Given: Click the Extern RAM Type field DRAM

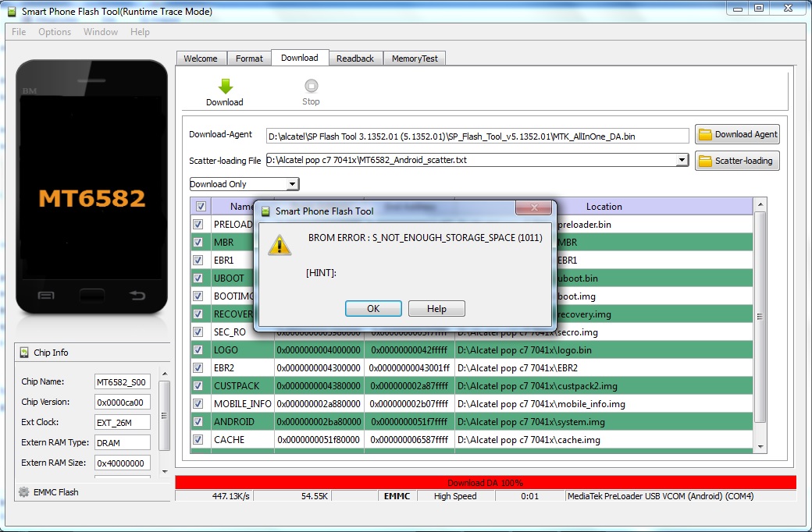Looking at the screenshot, I should 123,442.
